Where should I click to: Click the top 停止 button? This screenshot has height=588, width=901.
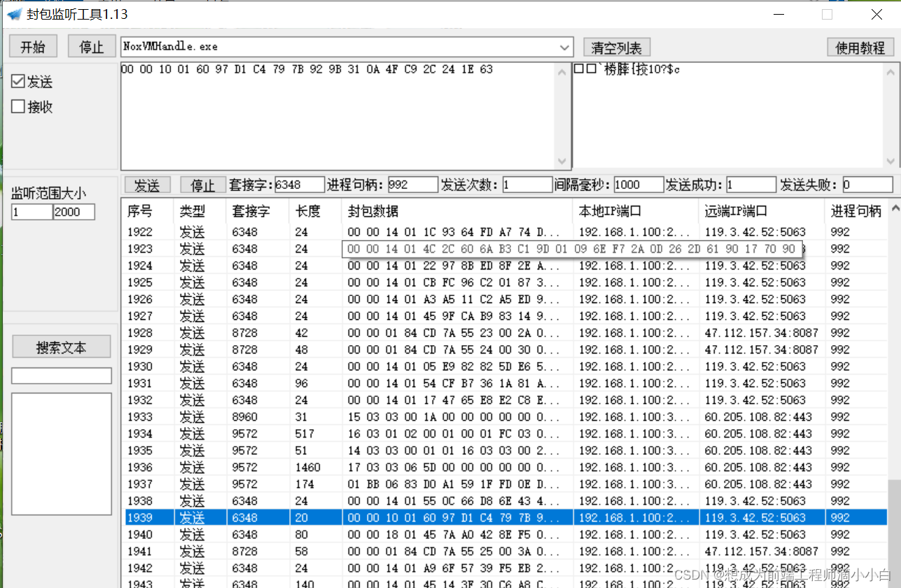pyautogui.click(x=91, y=46)
